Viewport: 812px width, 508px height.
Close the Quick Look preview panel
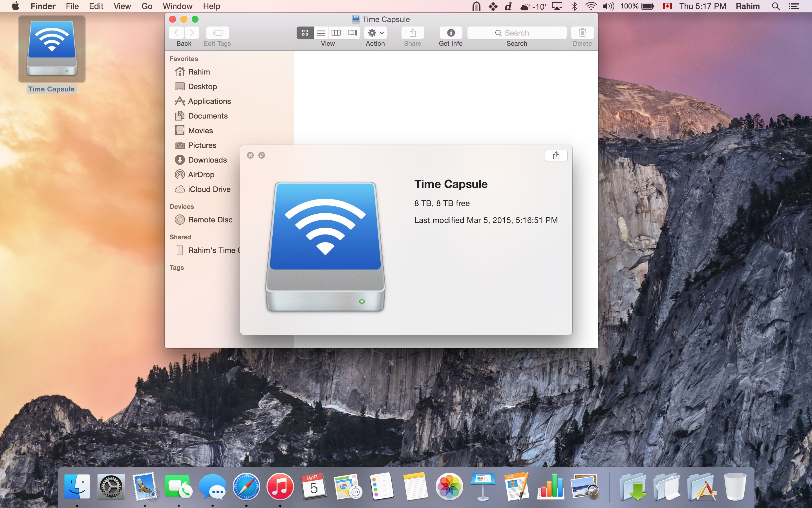click(250, 155)
